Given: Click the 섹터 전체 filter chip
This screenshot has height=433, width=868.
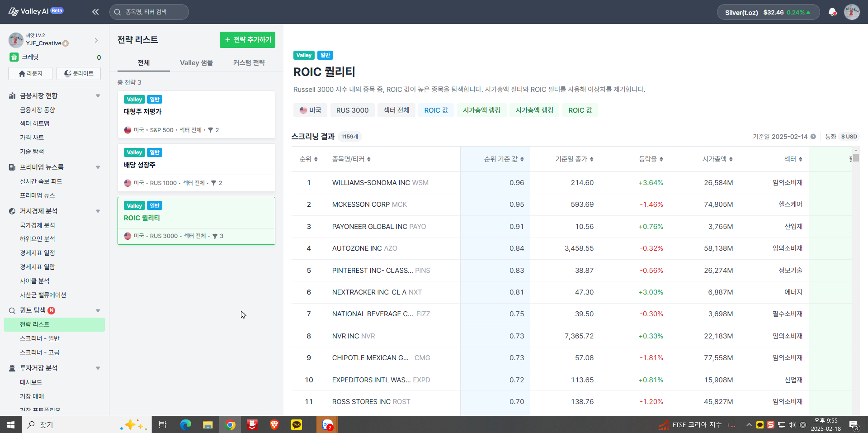Looking at the screenshot, I should pyautogui.click(x=396, y=110).
